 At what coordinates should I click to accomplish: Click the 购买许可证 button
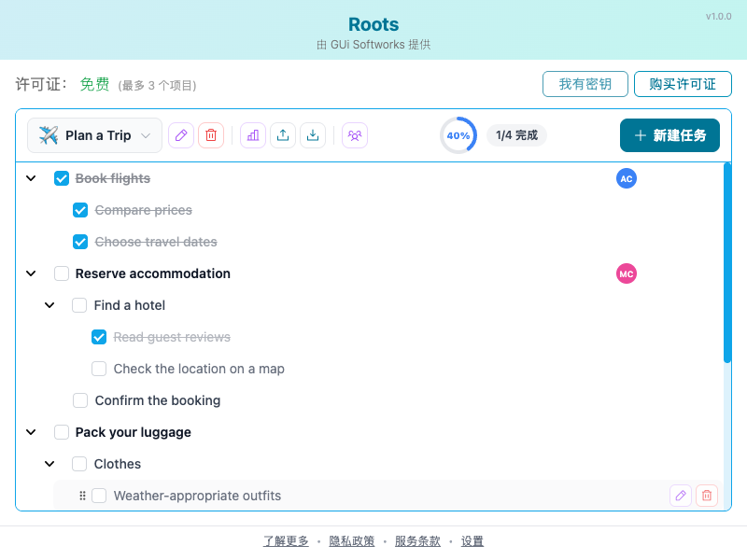(683, 84)
